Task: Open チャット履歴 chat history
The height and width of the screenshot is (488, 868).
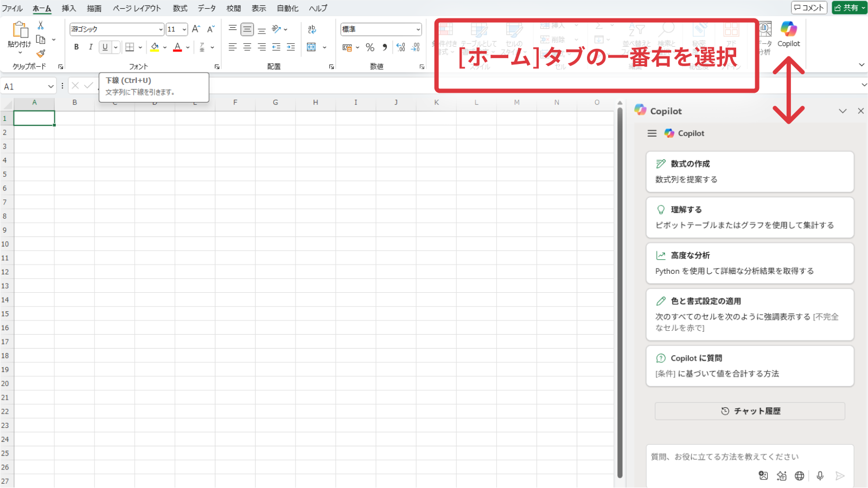Action: pyautogui.click(x=750, y=411)
